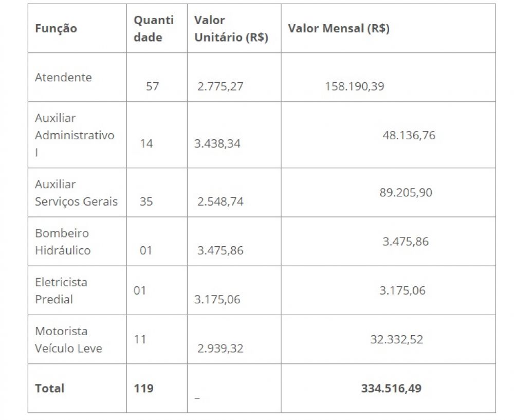Select monthly value 48.136,76
This screenshot has width=514, height=420.
tap(409, 135)
